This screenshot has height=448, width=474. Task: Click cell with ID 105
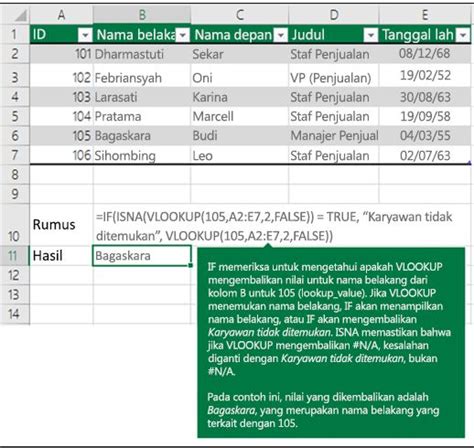[61, 135]
